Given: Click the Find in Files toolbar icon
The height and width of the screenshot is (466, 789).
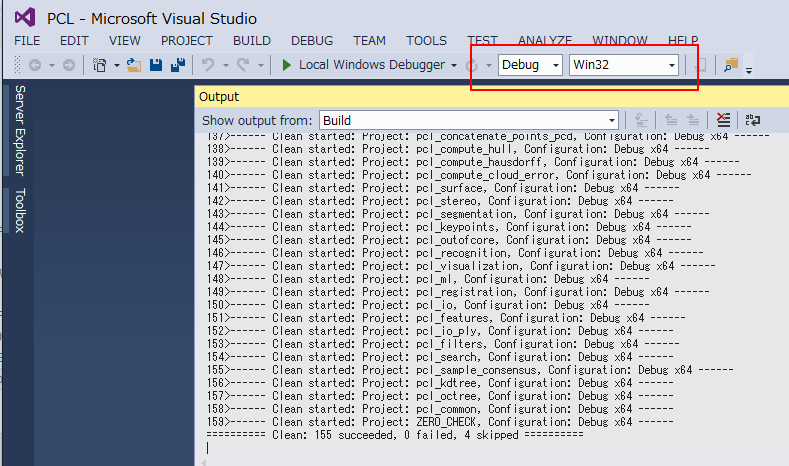Looking at the screenshot, I should [731, 65].
